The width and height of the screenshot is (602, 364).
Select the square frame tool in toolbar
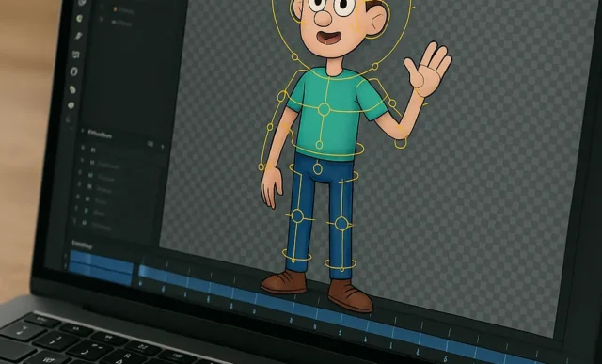[x=76, y=55]
